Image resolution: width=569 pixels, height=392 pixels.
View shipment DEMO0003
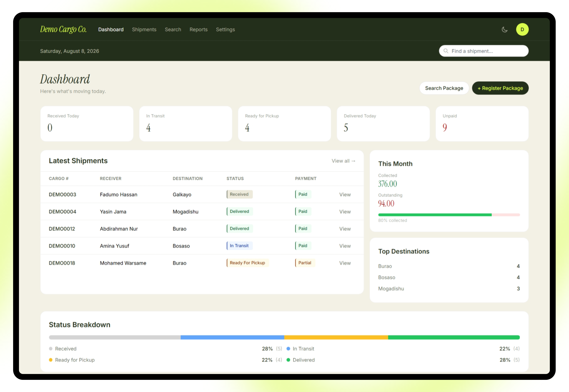pos(345,195)
